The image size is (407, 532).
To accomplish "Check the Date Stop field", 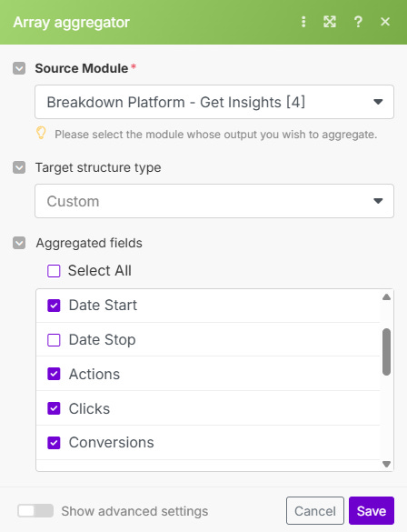I will click(54, 340).
